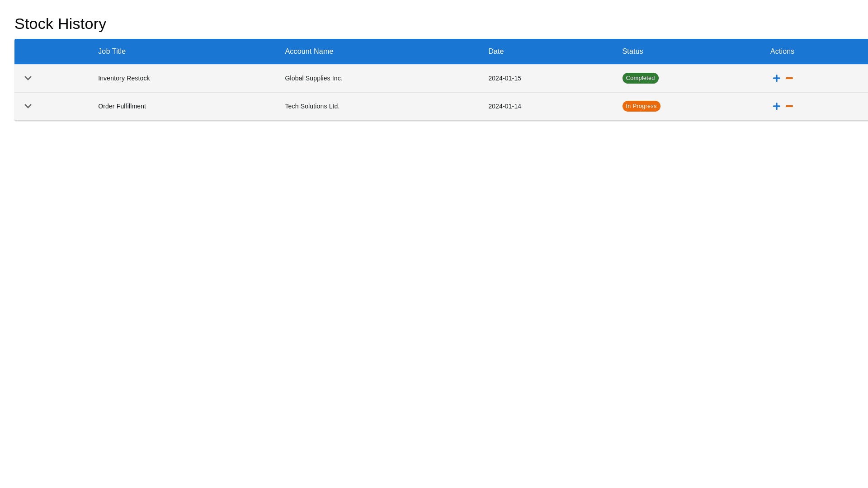Click the Date column header

pyautogui.click(x=495, y=52)
